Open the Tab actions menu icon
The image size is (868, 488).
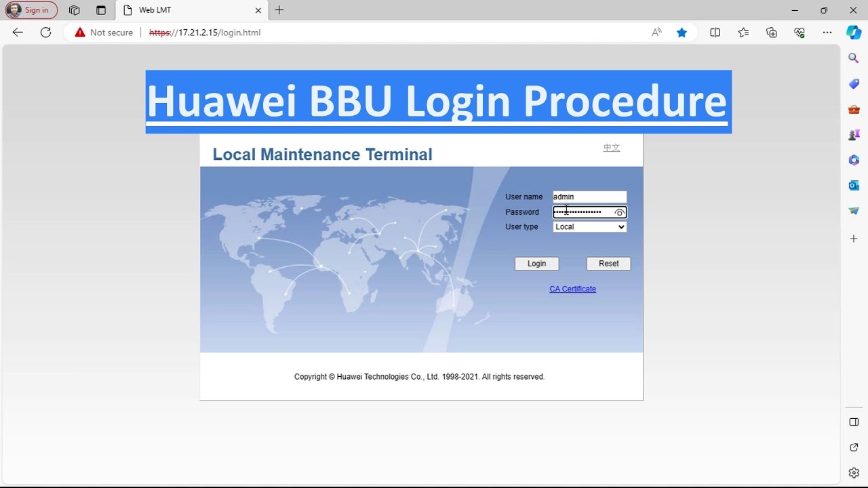tap(101, 10)
